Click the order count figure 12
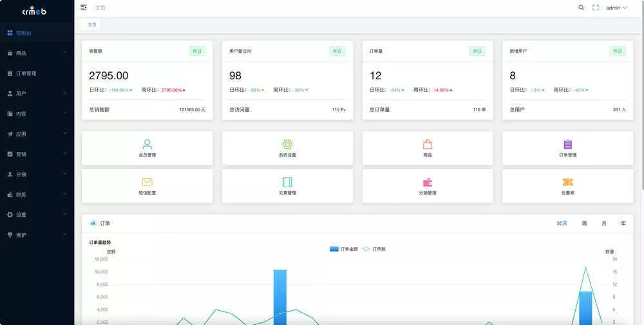This screenshot has height=325, width=644. (x=375, y=75)
